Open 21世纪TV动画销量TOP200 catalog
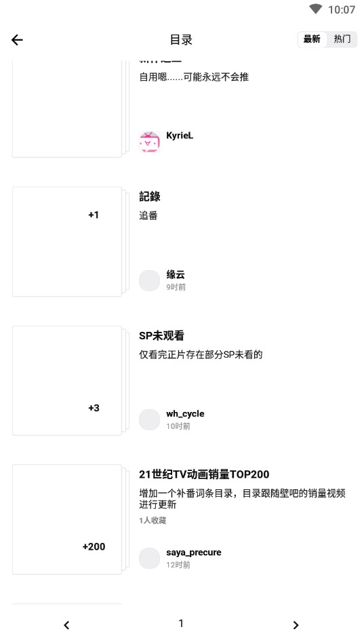362x644 pixels. 204,474
